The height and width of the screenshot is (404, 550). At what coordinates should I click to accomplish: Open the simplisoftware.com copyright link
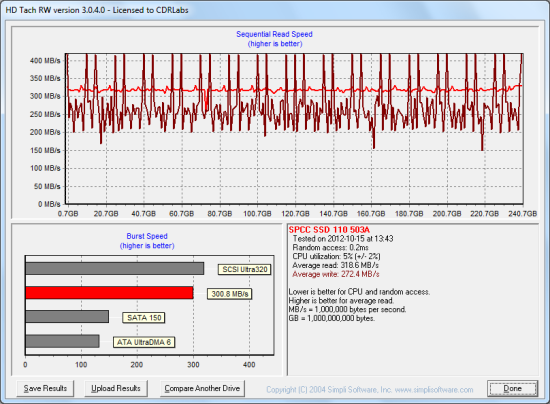(370, 390)
